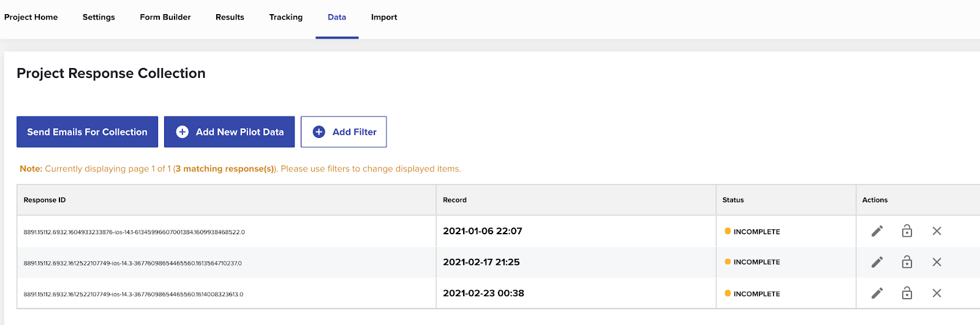Delete the 2021-02-17 21:25 response with X

click(937, 262)
